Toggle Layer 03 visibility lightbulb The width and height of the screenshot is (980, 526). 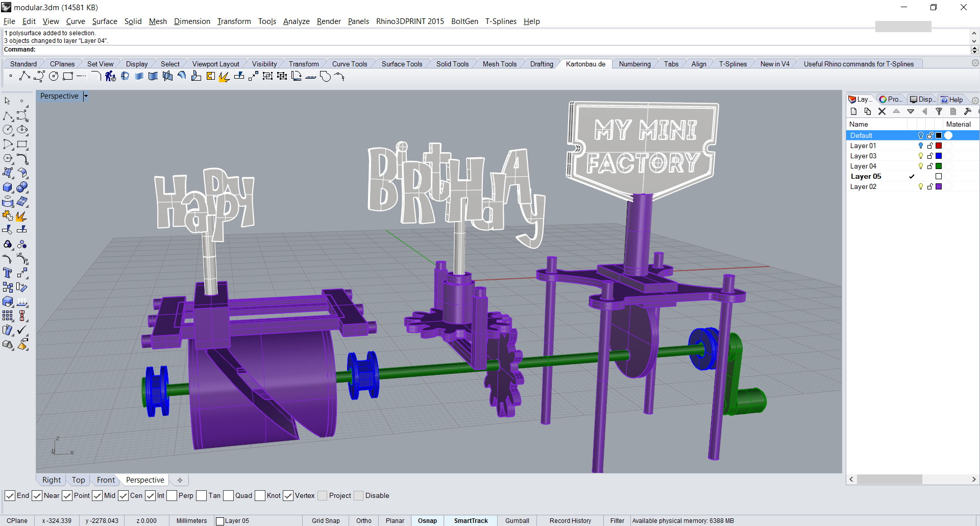tap(921, 156)
